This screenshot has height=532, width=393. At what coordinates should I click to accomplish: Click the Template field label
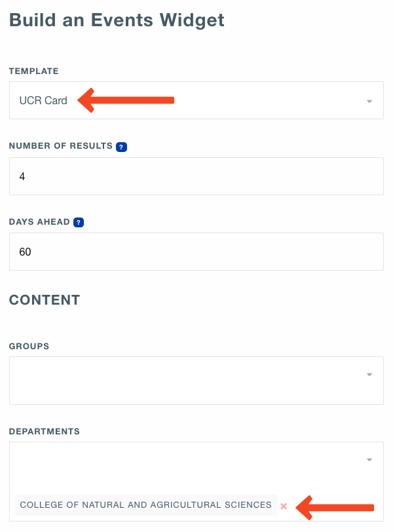[33, 71]
